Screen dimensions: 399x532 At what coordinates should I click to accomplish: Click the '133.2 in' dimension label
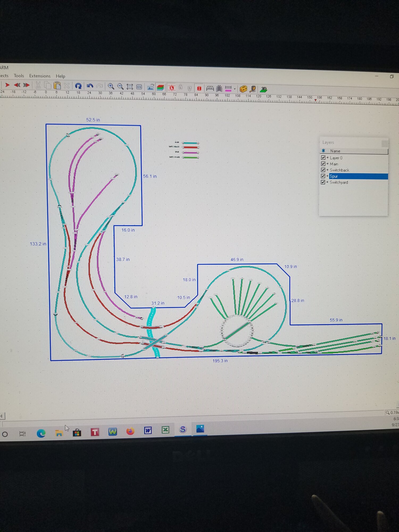tap(38, 244)
